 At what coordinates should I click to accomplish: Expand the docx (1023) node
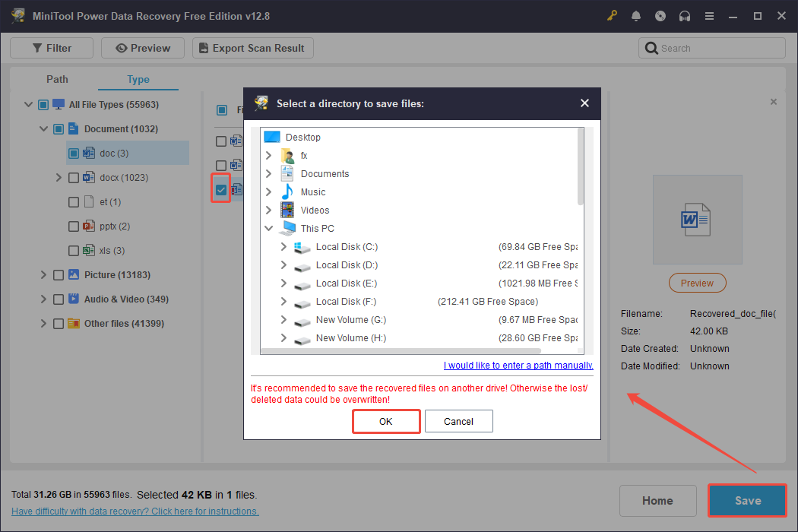tap(59, 178)
